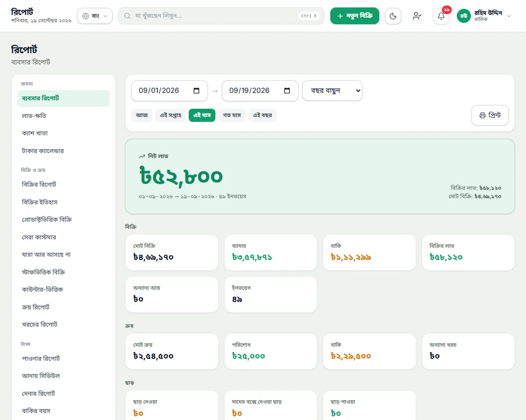
Task: Select the এই মাস date filter
Action: pyautogui.click(x=202, y=115)
